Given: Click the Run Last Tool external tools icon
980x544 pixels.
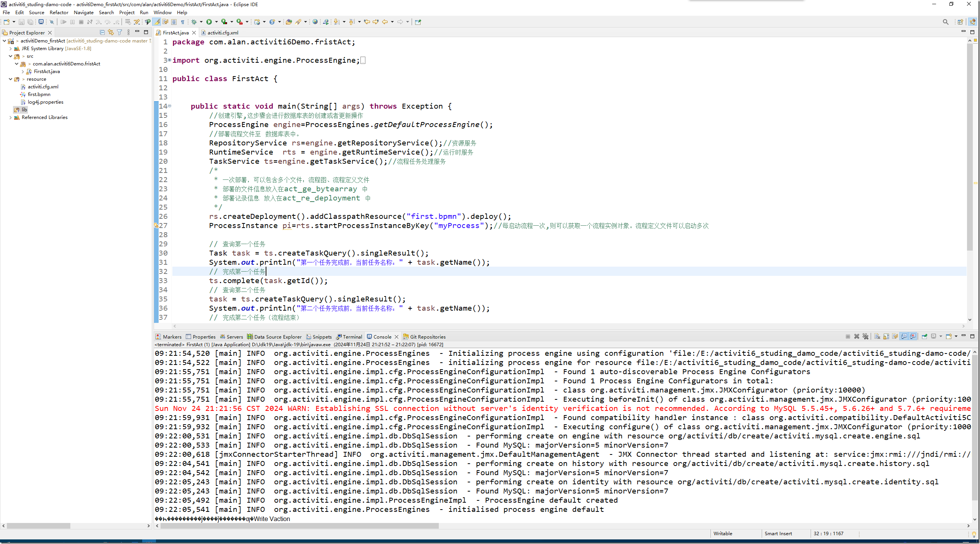Looking at the screenshot, I should 240,22.
